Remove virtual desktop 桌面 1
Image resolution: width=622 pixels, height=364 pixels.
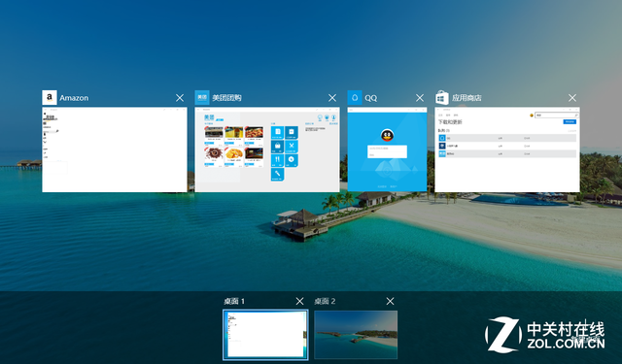click(300, 302)
